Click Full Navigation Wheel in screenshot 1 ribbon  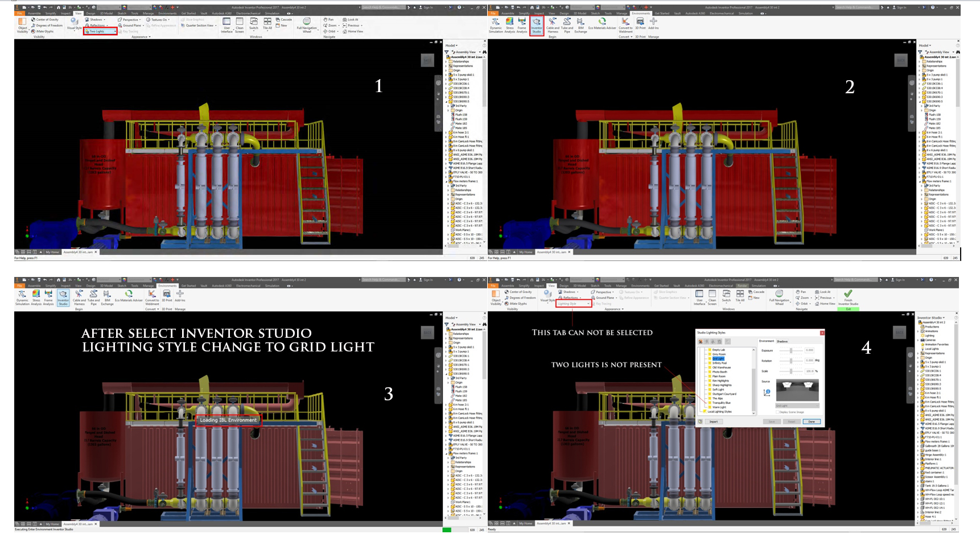point(307,25)
